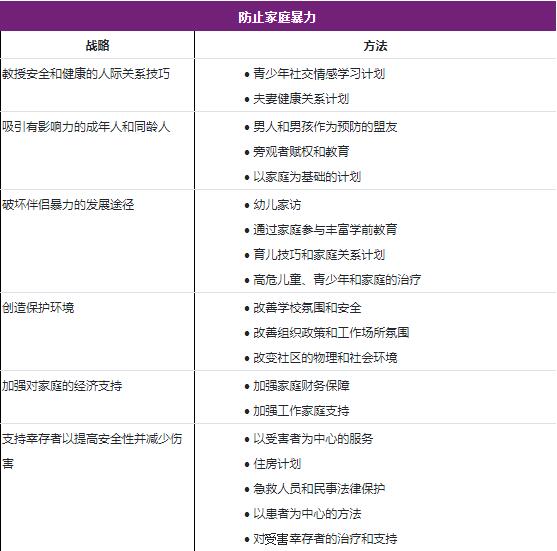Screen dimensions: 557x551
Task: Select the 方法 column header
Action: 375,45
